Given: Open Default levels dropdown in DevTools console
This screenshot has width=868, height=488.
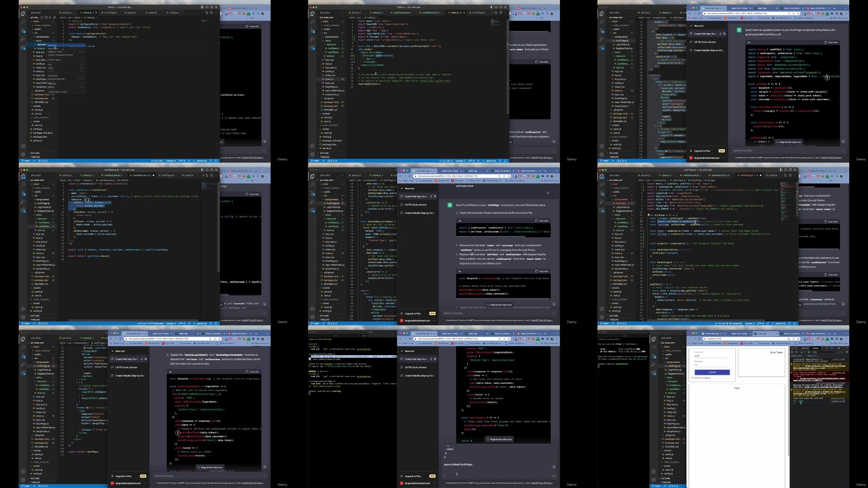Looking at the screenshot, I should (x=797, y=356).
